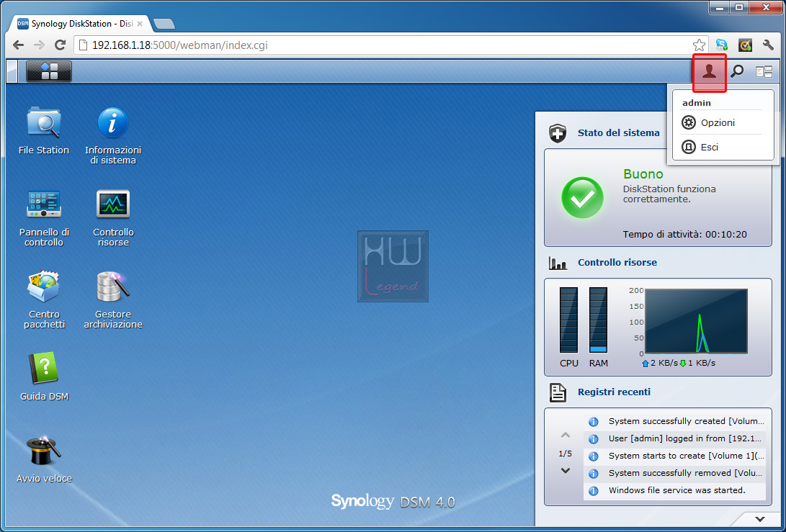Click the show-desktop button left of main menu

pos(12,71)
